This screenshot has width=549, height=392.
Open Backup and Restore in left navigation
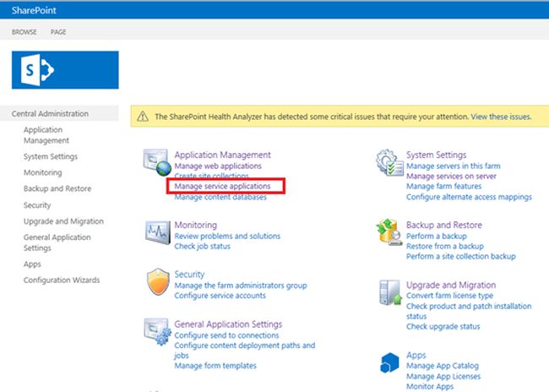[57, 188]
